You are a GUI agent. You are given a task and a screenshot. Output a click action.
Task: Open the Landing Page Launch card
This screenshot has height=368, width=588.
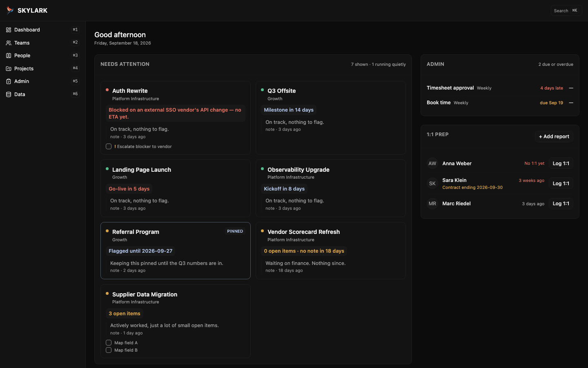click(176, 188)
